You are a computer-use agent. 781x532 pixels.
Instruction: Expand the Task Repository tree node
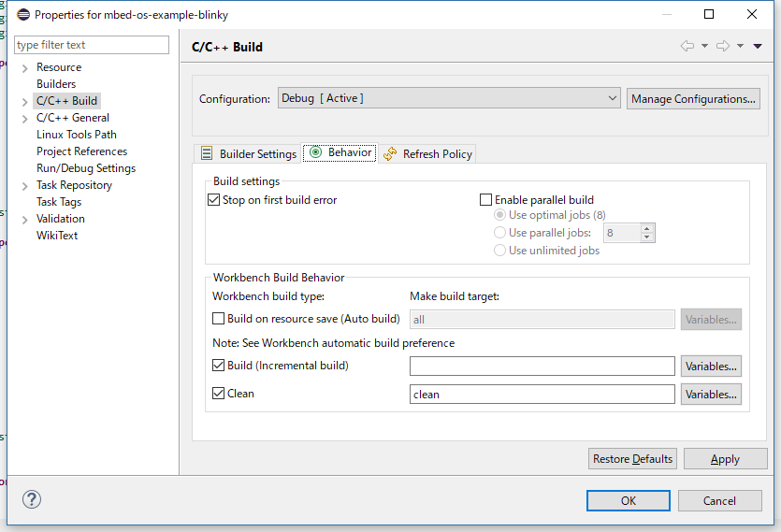(x=24, y=186)
